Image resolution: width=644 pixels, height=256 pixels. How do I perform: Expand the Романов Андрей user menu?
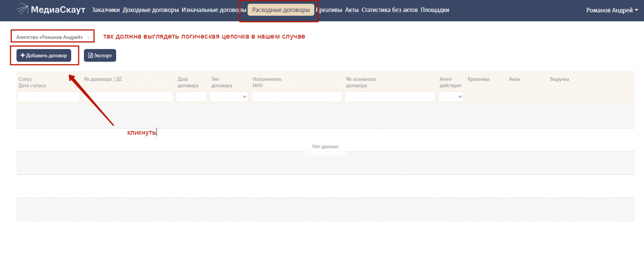point(612,10)
